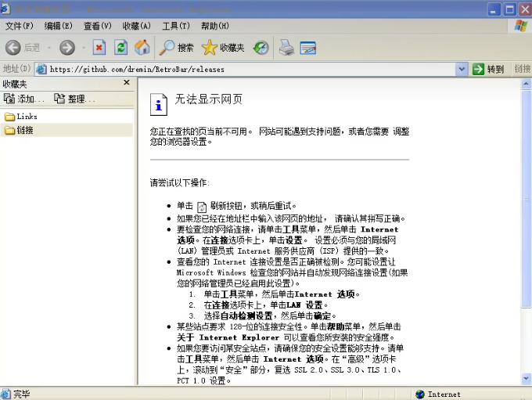
Task: Click the refresh icon in the instructions list
Action: coord(202,207)
